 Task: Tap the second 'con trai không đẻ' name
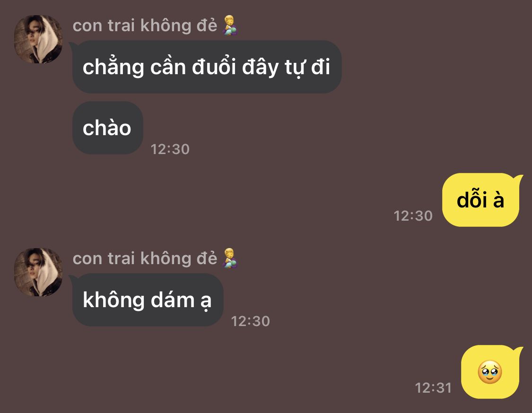145,259
